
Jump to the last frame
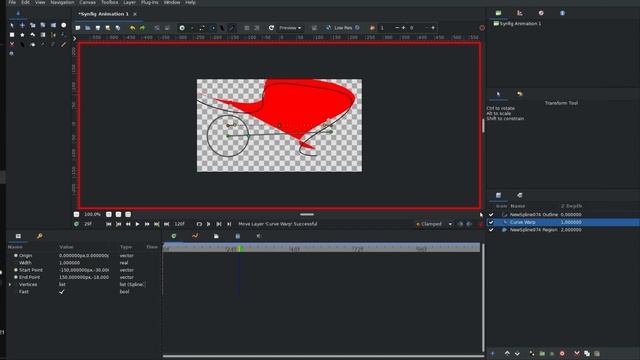167,224
